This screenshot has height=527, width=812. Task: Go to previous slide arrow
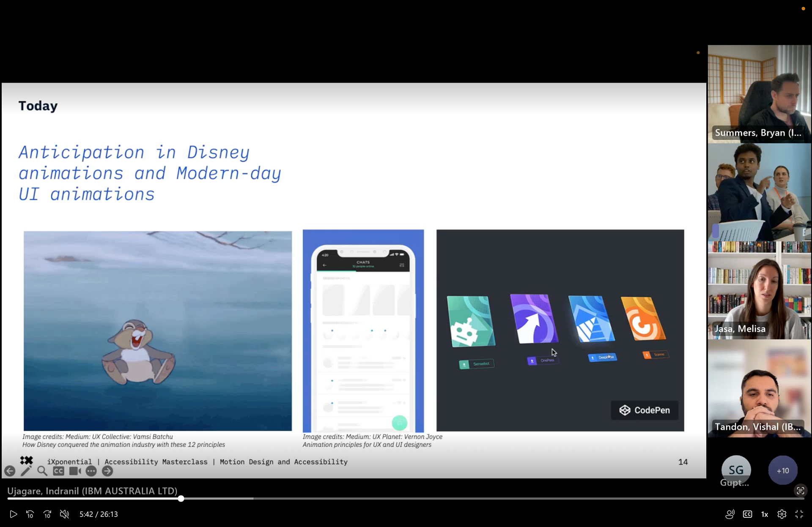pyautogui.click(x=10, y=471)
